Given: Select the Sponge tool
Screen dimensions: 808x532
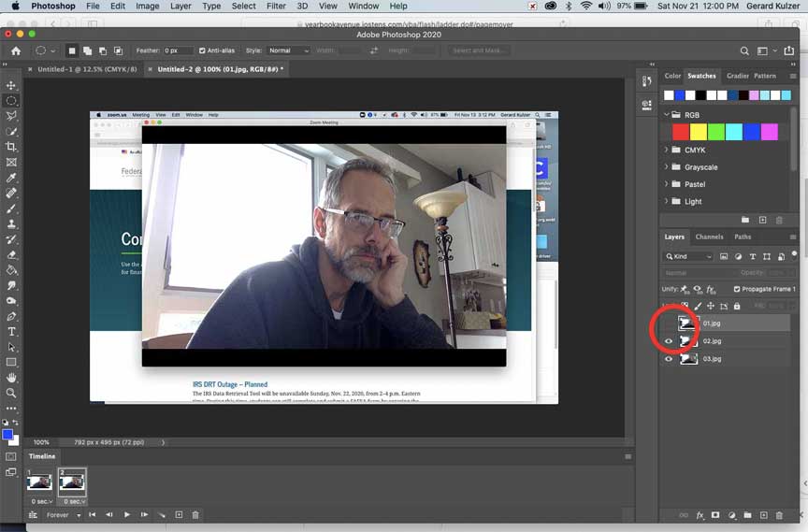Looking at the screenshot, I should click(x=11, y=301).
